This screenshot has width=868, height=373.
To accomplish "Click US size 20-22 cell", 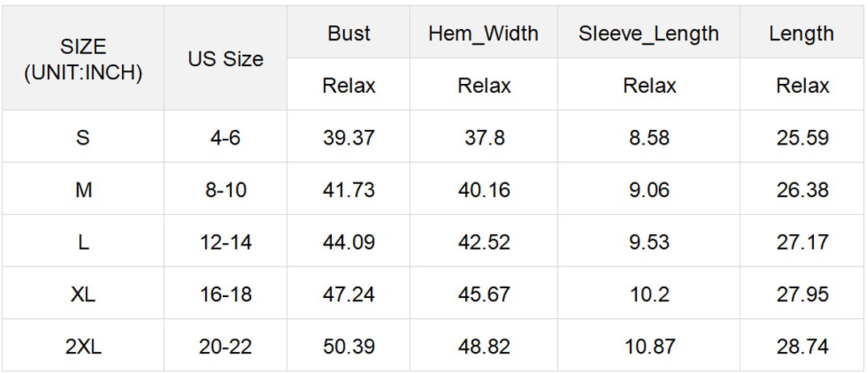I will (x=225, y=346).
